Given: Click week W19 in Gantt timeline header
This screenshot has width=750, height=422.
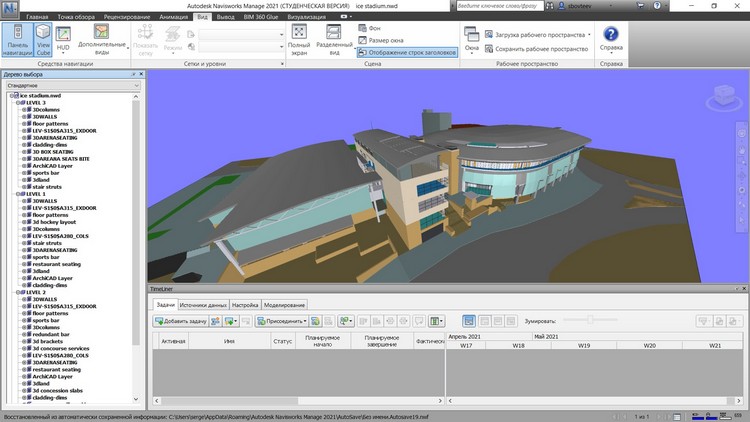Looking at the screenshot, I should 584,345.
